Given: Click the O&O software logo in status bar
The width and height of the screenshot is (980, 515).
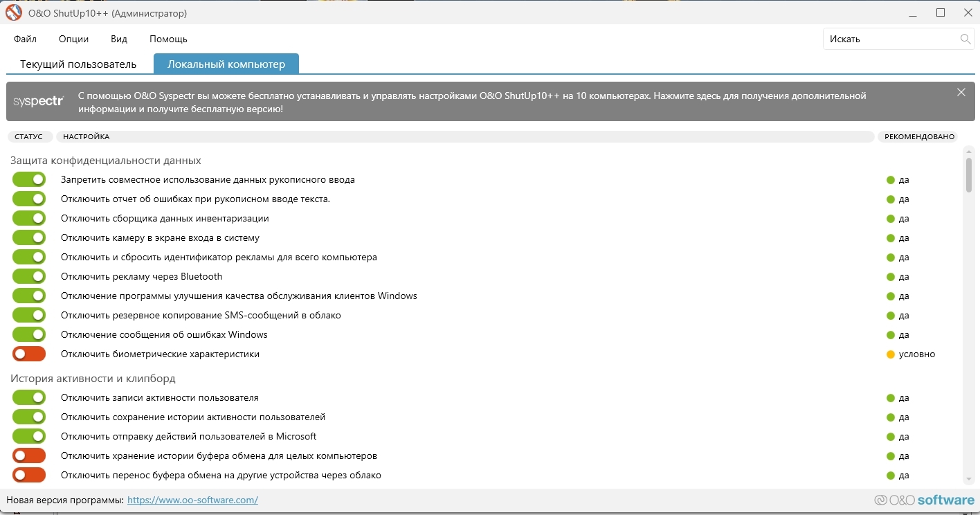Looking at the screenshot, I should pyautogui.click(x=924, y=500).
